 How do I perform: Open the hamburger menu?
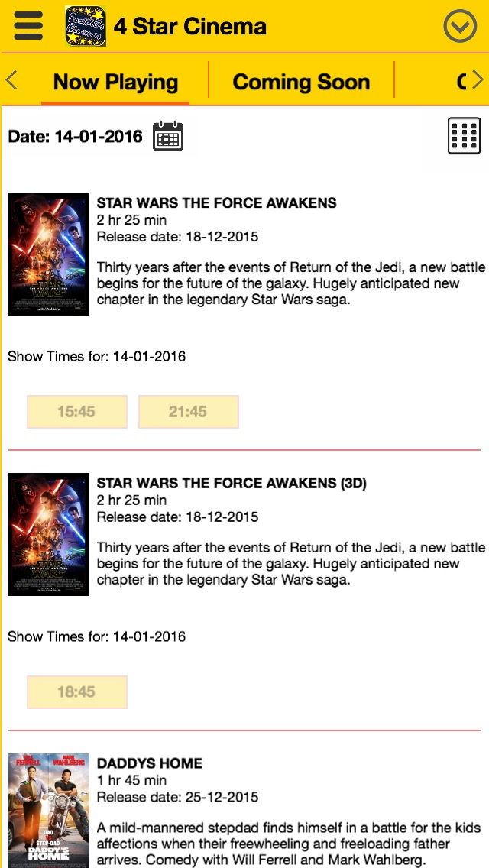[x=28, y=26]
